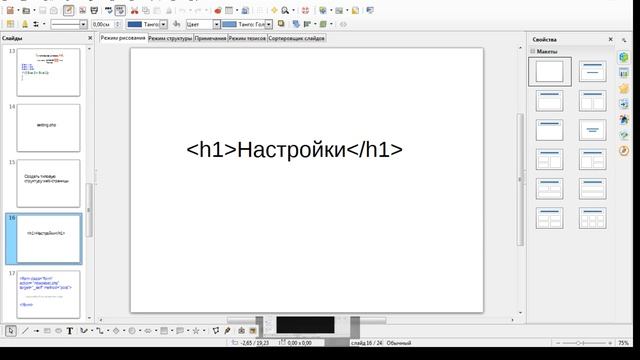Pick the Block Arrows tool

click(x=148, y=331)
